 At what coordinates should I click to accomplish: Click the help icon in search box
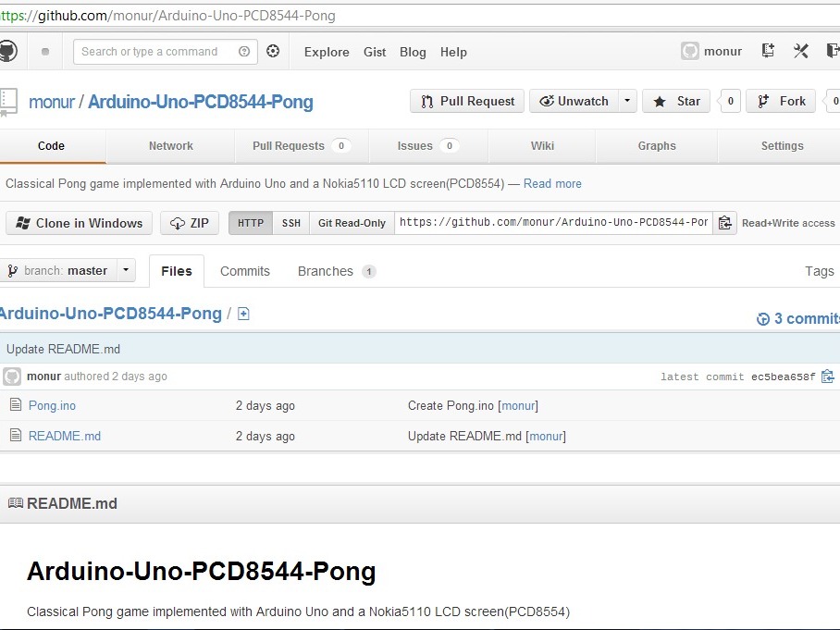click(244, 52)
